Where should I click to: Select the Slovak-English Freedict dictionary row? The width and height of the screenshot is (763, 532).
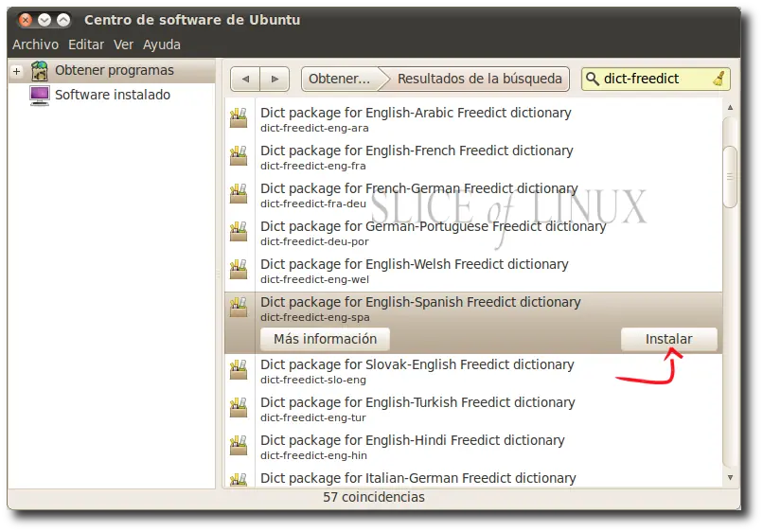tap(473, 371)
